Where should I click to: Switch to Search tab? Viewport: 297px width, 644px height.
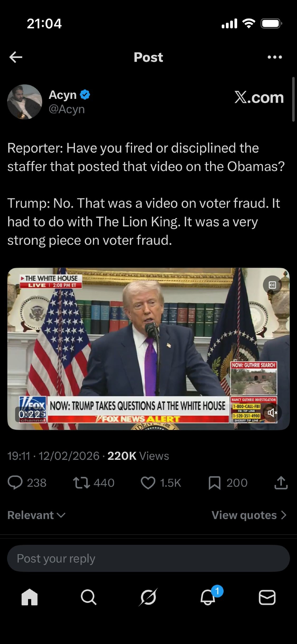(x=88, y=597)
